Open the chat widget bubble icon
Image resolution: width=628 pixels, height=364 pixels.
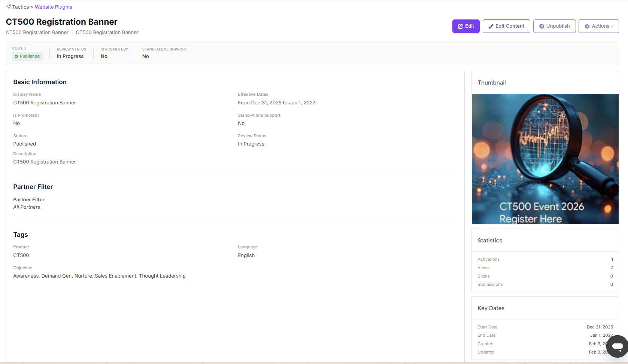(x=617, y=346)
